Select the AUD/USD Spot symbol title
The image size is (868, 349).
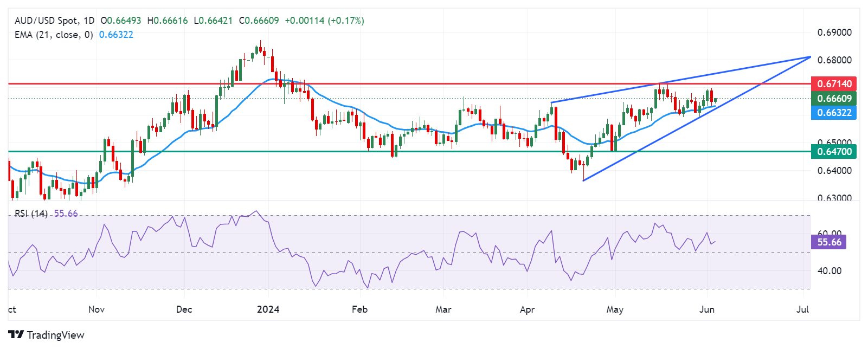tap(46, 21)
